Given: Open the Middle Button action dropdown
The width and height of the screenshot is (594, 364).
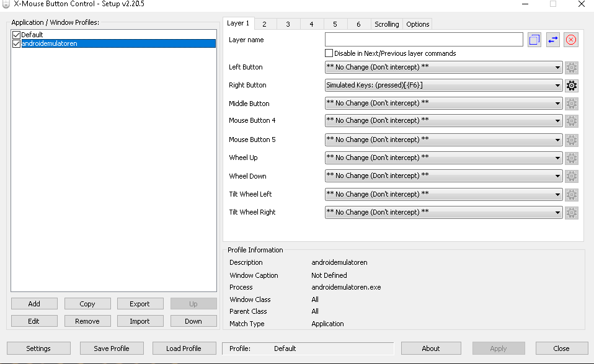Looking at the screenshot, I should (443, 103).
